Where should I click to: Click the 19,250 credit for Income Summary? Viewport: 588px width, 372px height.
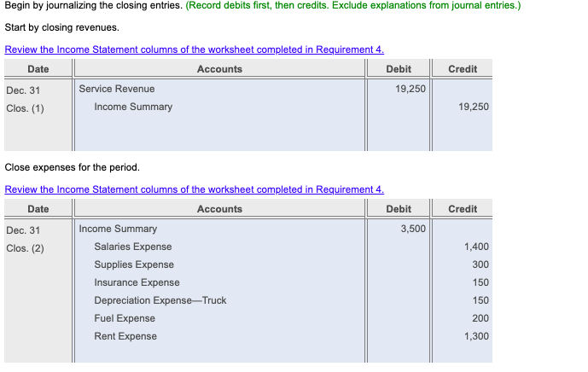click(474, 107)
